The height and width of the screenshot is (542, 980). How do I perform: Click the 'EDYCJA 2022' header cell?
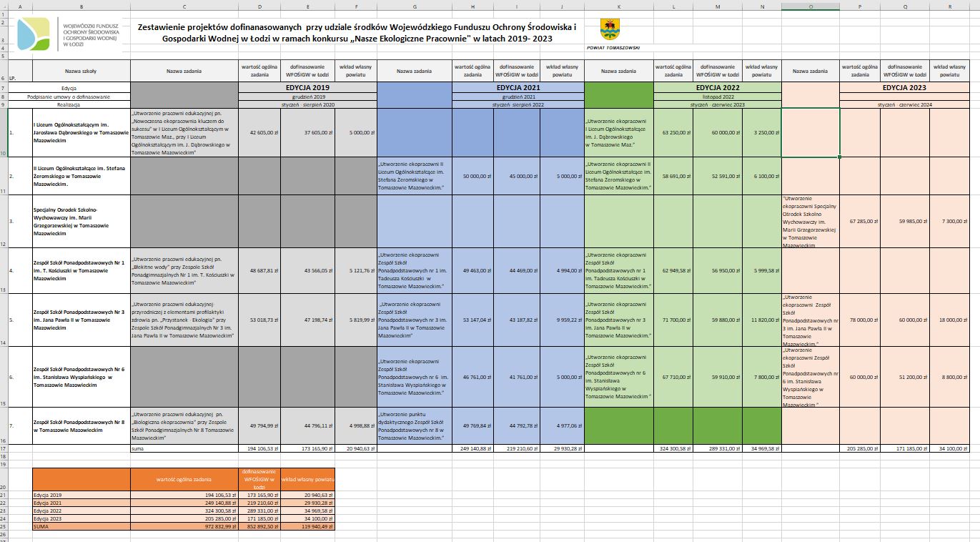pyautogui.click(x=718, y=87)
